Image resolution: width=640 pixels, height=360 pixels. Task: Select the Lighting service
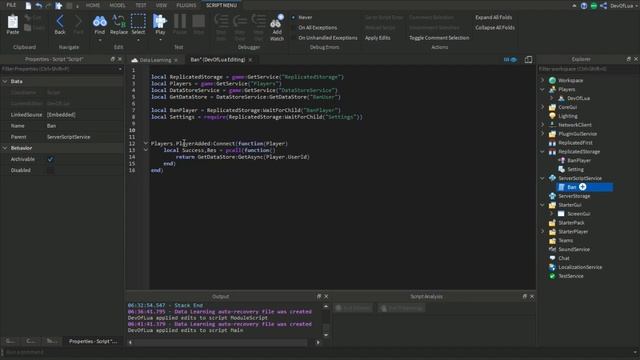click(567, 116)
